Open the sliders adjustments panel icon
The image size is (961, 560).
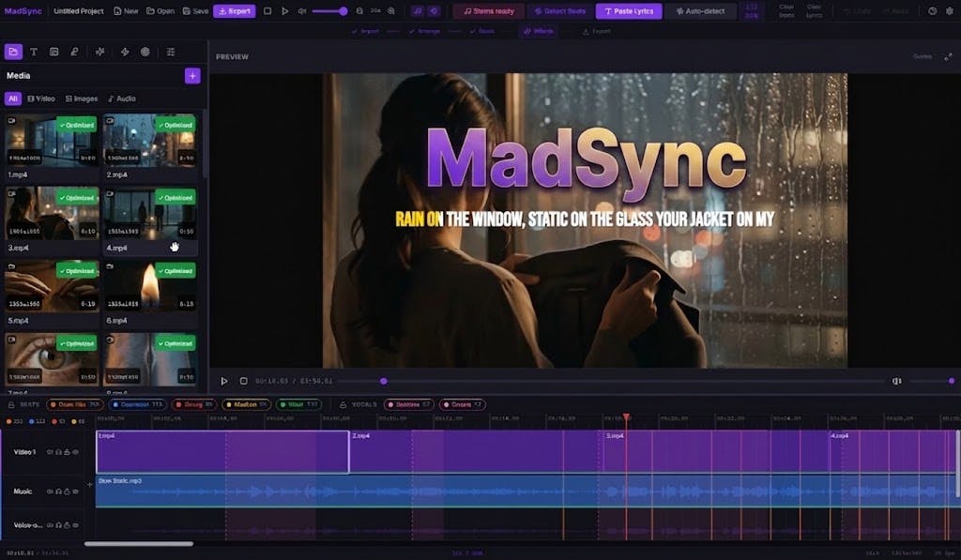[x=171, y=52]
